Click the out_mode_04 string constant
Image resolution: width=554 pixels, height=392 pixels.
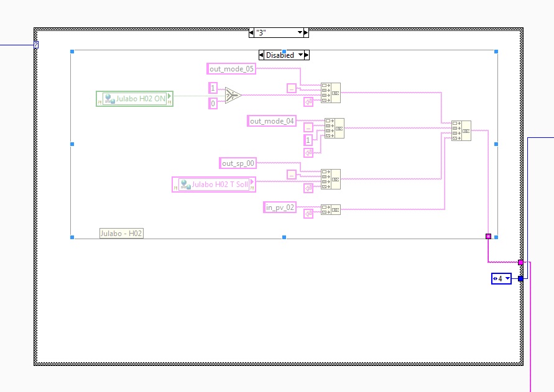pyautogui.click(x=272, y=121)
